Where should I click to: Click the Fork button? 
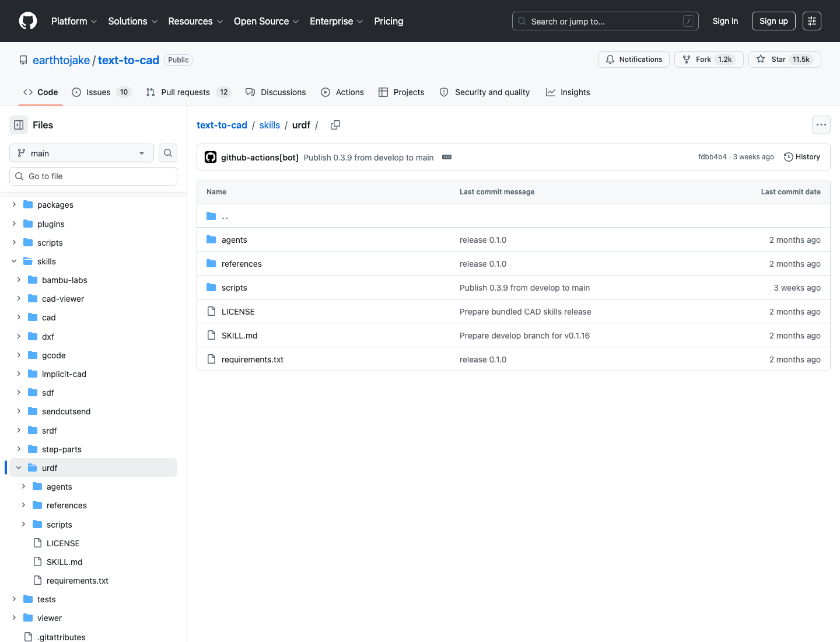[x=709, y=60]
